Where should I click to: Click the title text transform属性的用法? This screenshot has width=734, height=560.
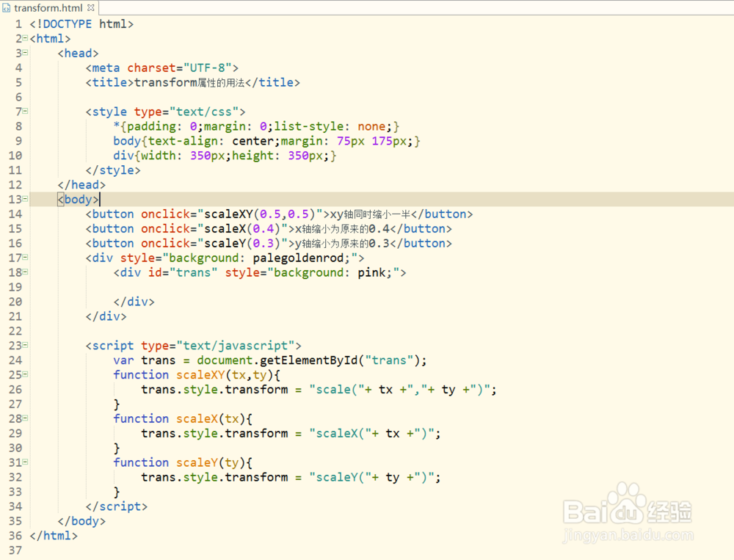(189, 82)
